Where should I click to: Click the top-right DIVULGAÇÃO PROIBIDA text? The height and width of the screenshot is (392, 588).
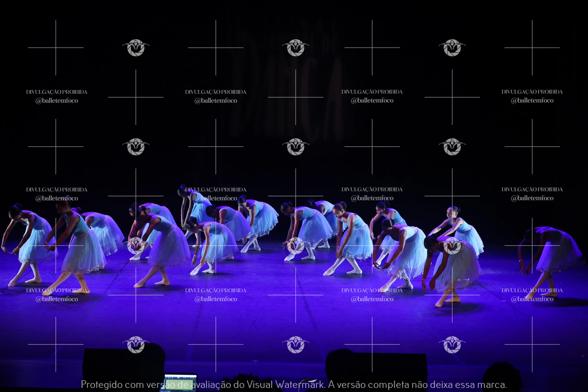pos(532,92)
